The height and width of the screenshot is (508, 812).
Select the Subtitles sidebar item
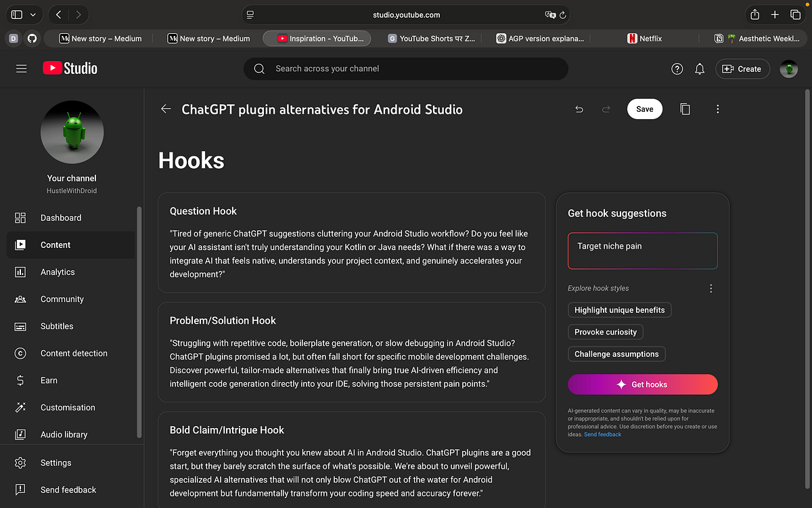57,326
